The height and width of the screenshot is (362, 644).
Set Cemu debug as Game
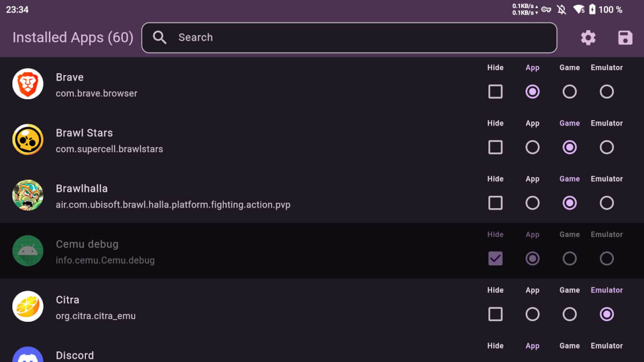point(569,258)
